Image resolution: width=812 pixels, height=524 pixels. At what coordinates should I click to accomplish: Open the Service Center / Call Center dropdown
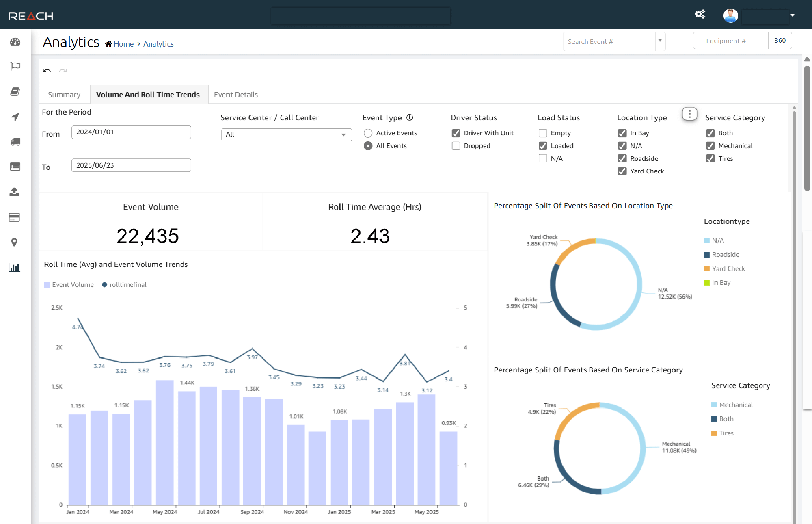coord(286,134)
